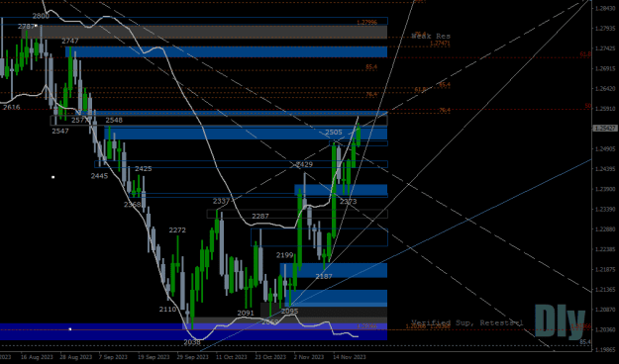The width and height of the screenshot is (619, 364).
Task: Click the 2110 low label
Action: pos(167,310)
